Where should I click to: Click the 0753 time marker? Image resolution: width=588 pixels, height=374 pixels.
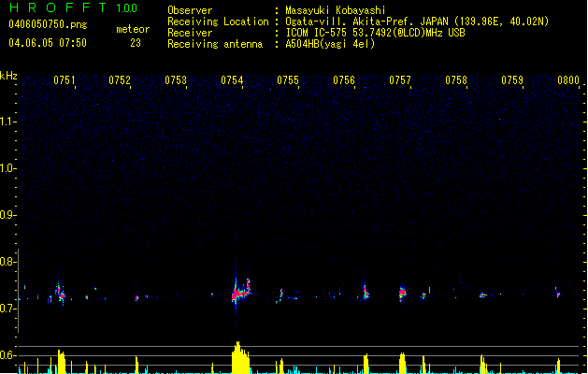176,80
